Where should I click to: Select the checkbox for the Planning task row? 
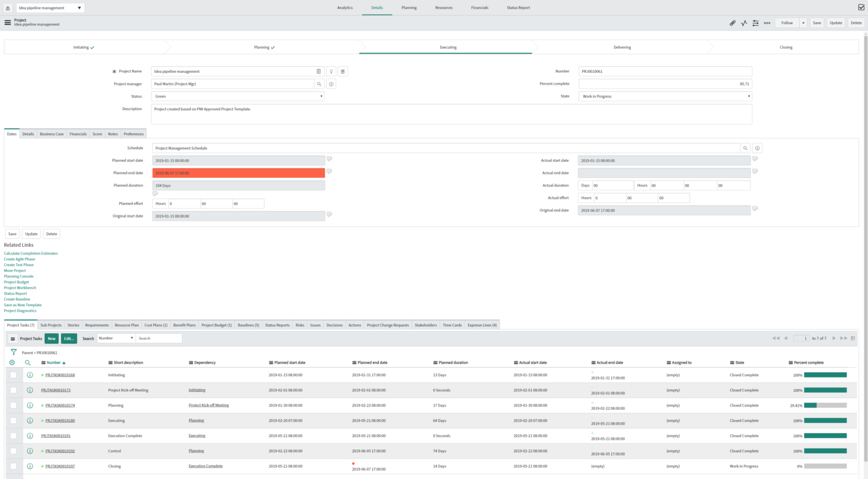tap(14, 405)
